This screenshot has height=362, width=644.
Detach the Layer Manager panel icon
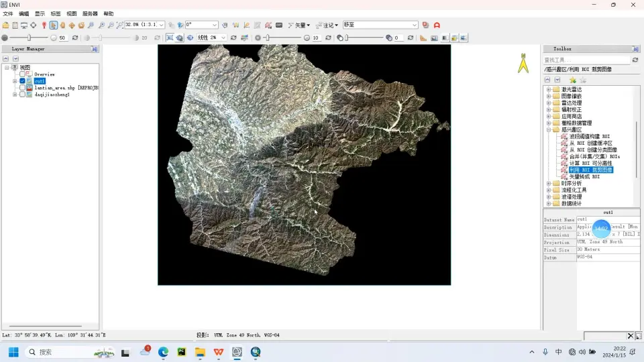click(x=95, y=49)
